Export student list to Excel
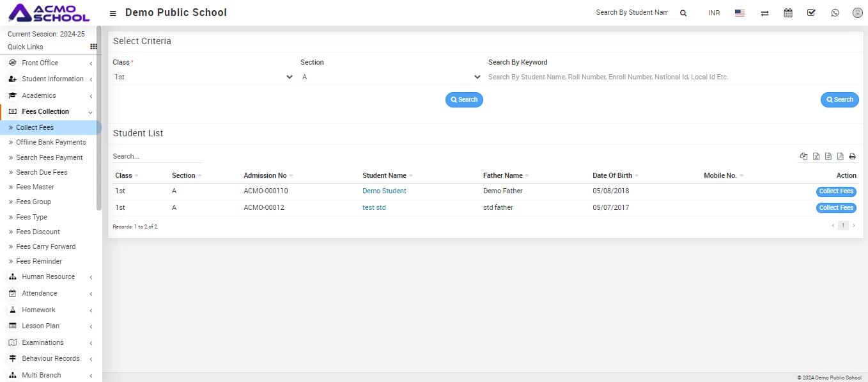Viewport: 868px width, 382px height. 816,157
